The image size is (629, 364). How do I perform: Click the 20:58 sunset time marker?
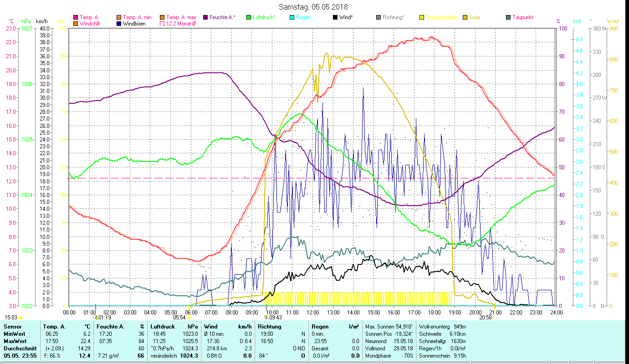[485, 318]
